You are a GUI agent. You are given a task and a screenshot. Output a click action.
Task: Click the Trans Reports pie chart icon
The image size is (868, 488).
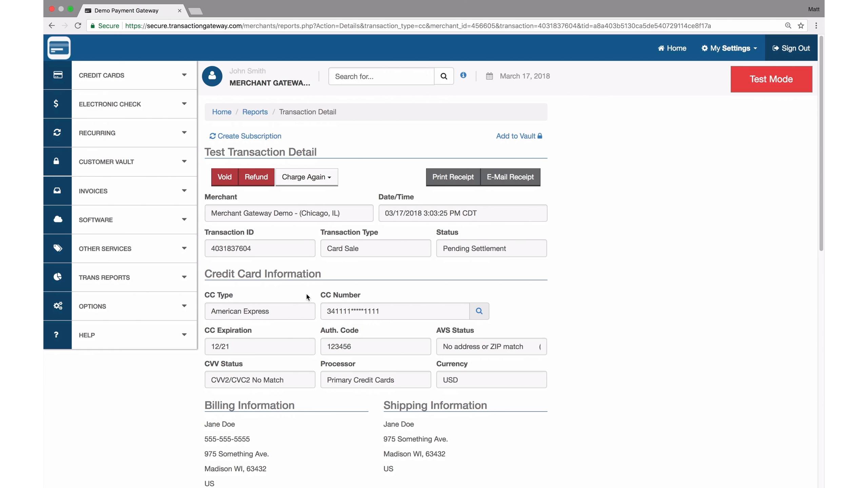[x=58, y=277]
